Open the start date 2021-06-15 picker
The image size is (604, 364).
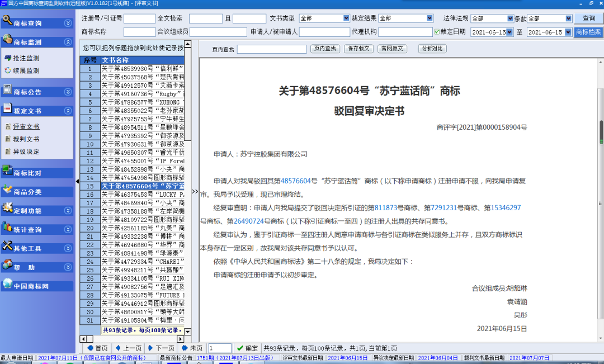coord(509,32)
